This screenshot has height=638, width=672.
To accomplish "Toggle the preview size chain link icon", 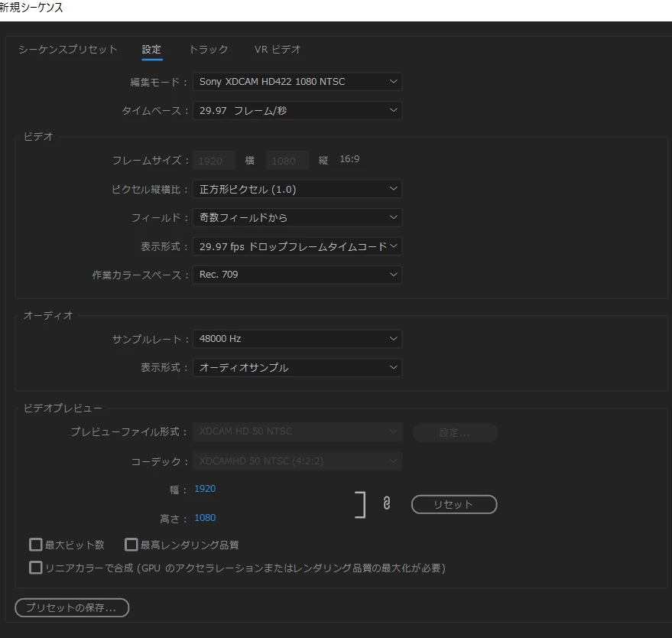I will (x=387, y=503).
